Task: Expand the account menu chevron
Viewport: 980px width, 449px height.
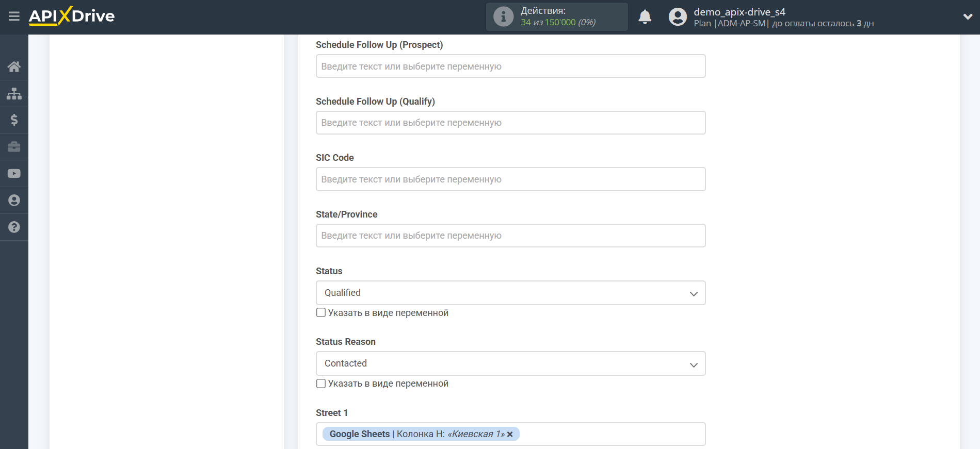Action: pos(968,16)
